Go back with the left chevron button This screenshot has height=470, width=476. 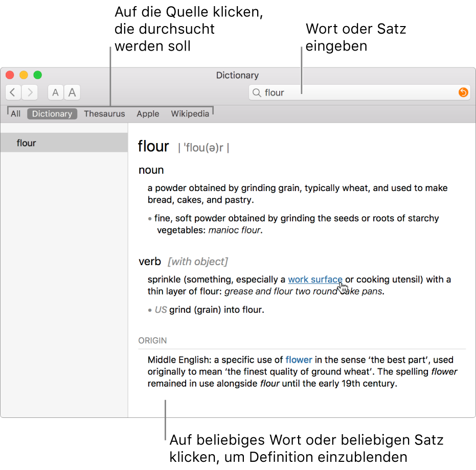coord(13,92)
